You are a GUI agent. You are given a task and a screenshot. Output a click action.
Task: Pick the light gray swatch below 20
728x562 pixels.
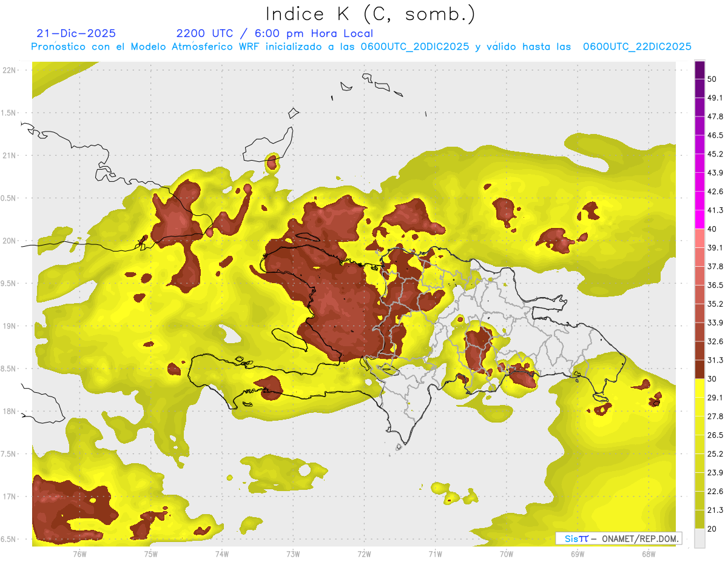coord(700,538)
